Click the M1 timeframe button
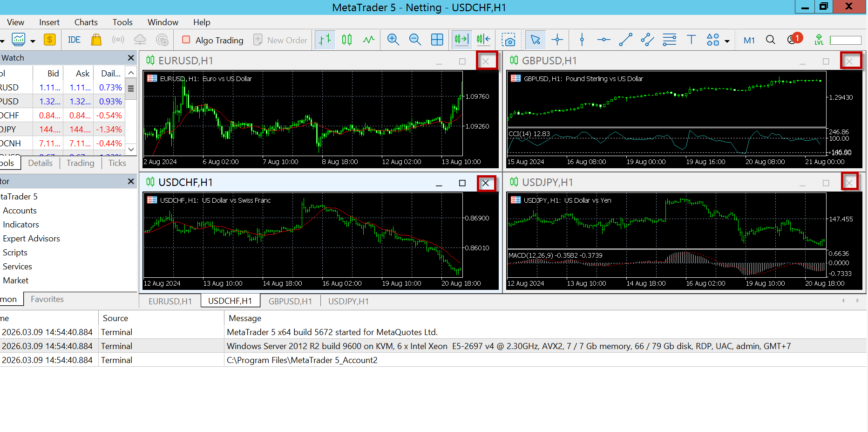Screen dimensions: 868x432 click(749, 40)
